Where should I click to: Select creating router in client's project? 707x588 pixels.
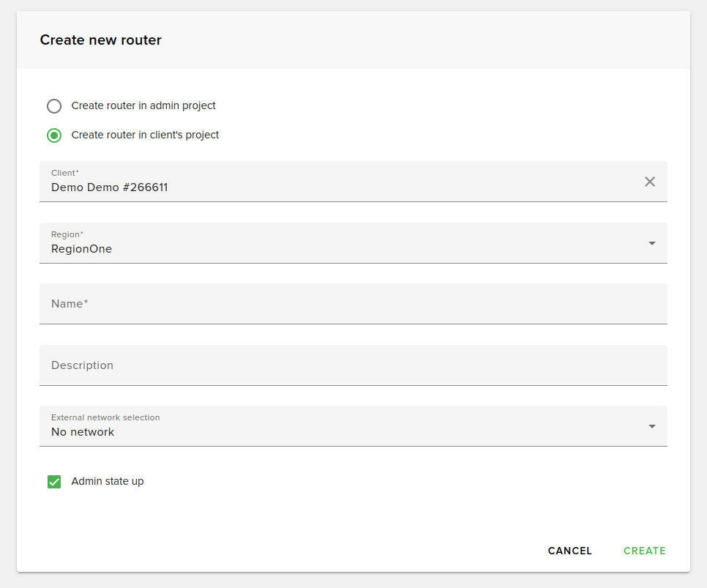tap(54, 135)
